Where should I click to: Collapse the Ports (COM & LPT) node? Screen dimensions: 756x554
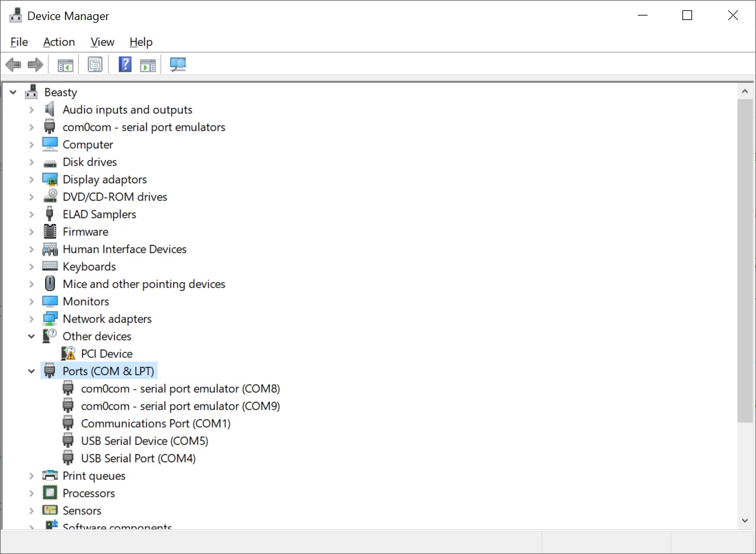click(31, 371)
